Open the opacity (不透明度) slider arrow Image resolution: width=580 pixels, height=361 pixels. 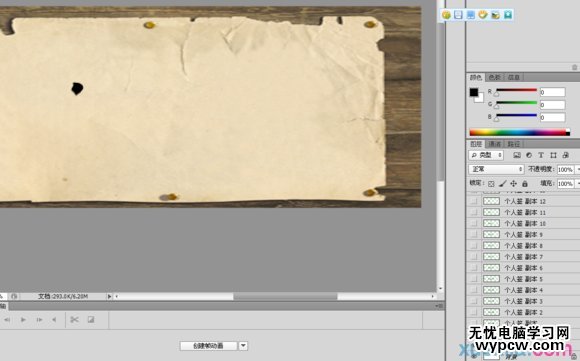[x=577, y=169]
